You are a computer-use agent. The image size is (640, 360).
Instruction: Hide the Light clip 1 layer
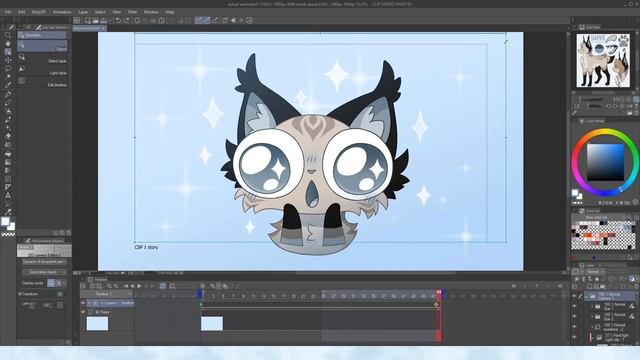click(574, 337)
